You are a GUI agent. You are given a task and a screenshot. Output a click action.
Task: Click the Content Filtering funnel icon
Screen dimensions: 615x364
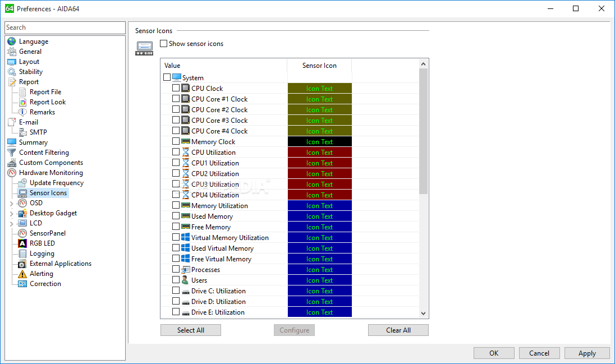[12, 153]
